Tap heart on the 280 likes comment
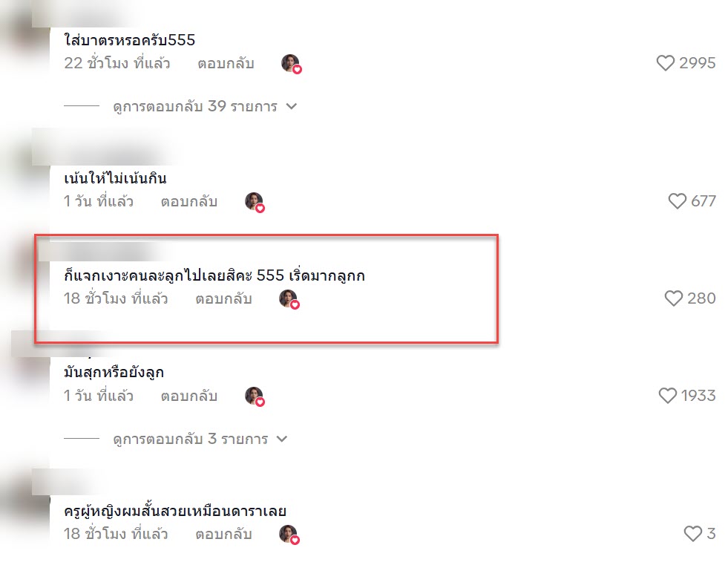 tap(673, 298)
